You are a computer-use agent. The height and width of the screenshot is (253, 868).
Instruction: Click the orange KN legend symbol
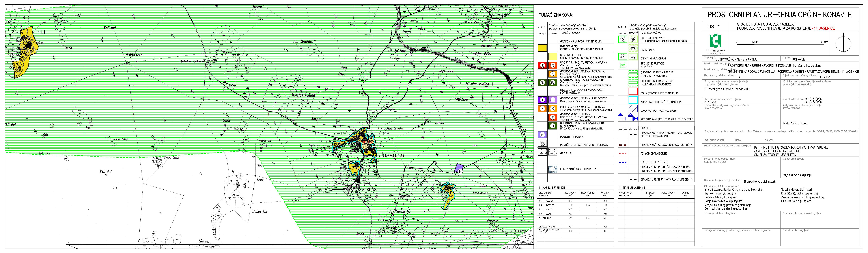553,74
